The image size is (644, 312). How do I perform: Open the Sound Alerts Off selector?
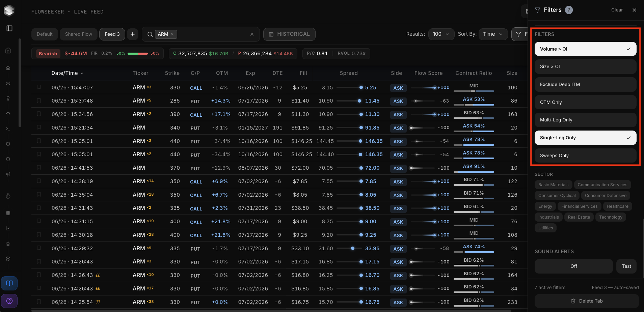click(573, 266)
